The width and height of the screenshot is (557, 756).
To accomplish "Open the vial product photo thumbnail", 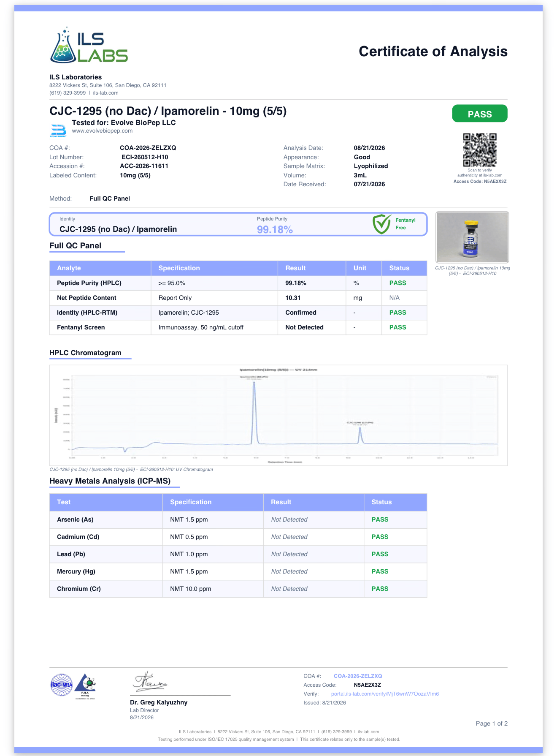I will [472, 237].
